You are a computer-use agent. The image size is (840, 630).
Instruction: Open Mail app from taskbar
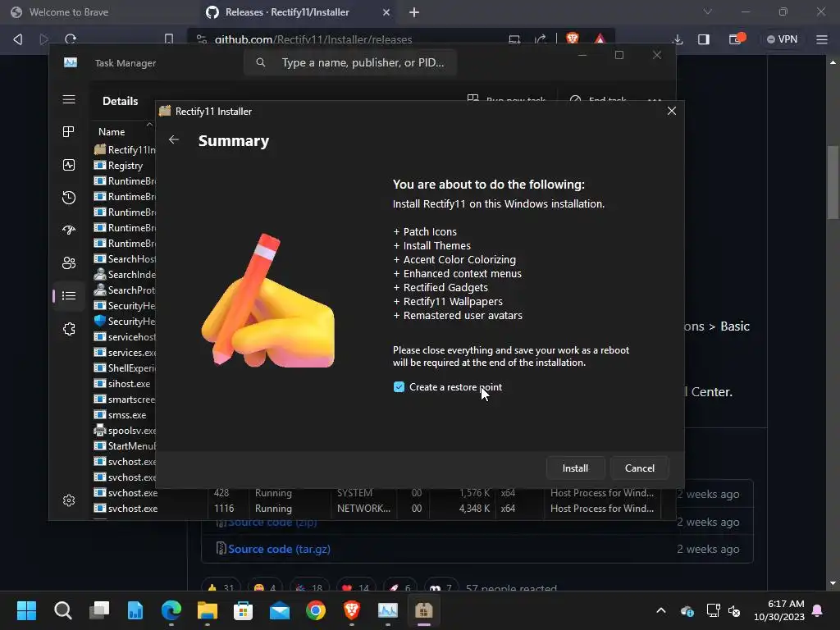click(x=280, y=610)
